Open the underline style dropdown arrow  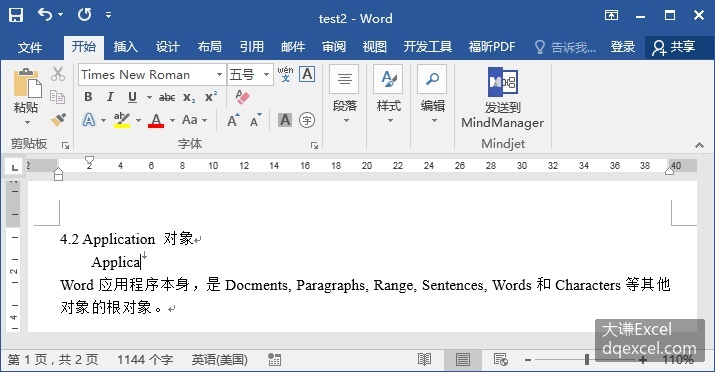click(149, 97)
